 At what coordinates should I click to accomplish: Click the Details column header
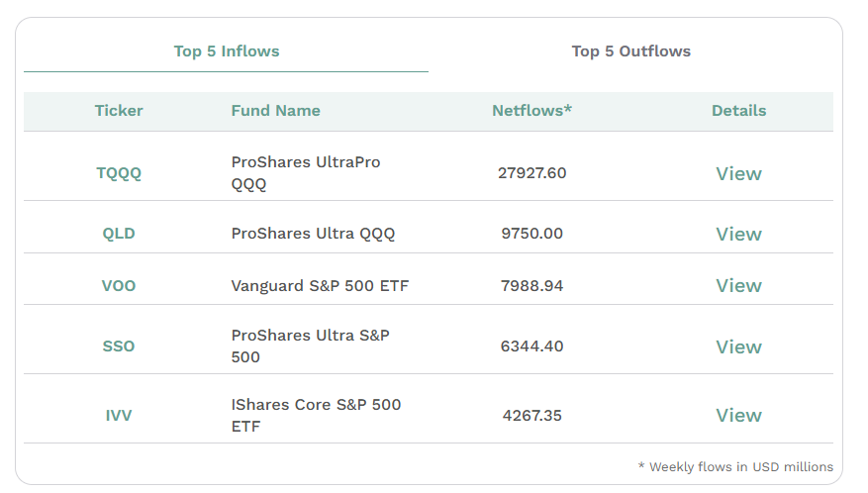(x=738, y=111)
